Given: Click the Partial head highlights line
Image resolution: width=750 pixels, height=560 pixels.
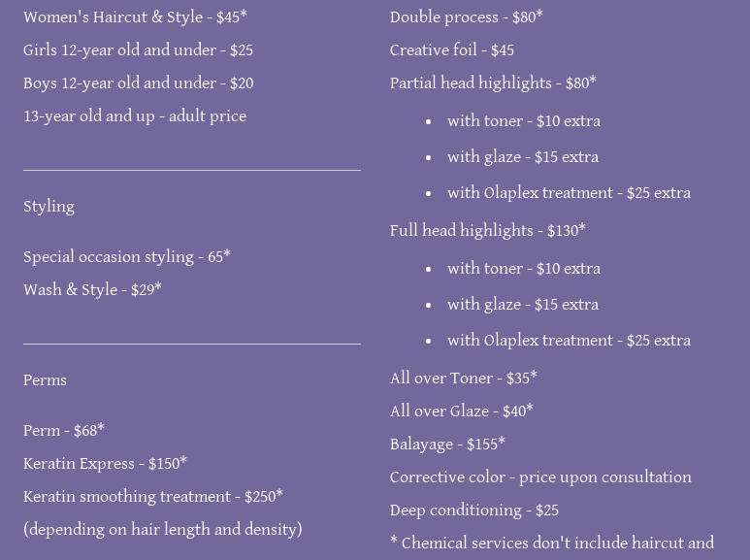Looking at the screenshot, I should pos(493,83).
